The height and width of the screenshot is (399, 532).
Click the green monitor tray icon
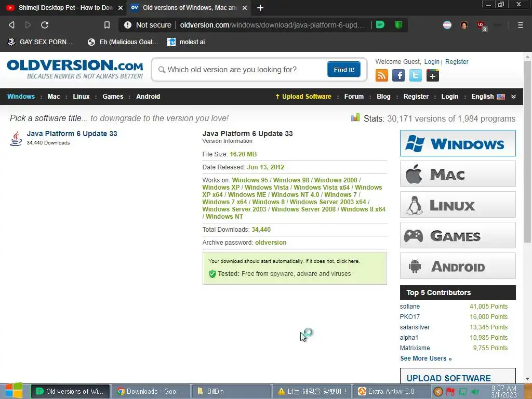point(463,392)
